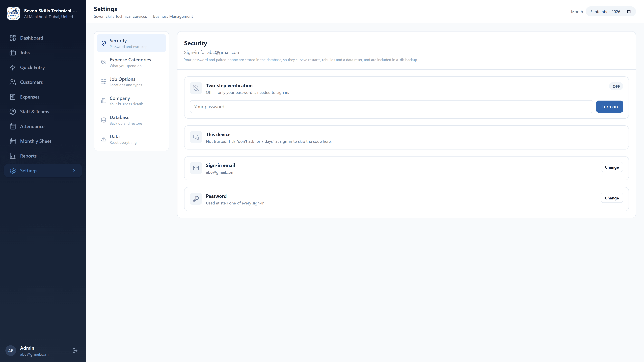Viewport: 644px width, 362px height.
Task: Go to Staff & Teams
Action: [x=43, y=112]
